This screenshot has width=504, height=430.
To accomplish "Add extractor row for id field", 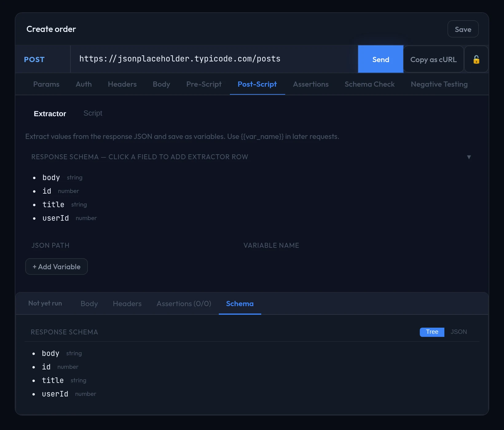I will [47, 191].
